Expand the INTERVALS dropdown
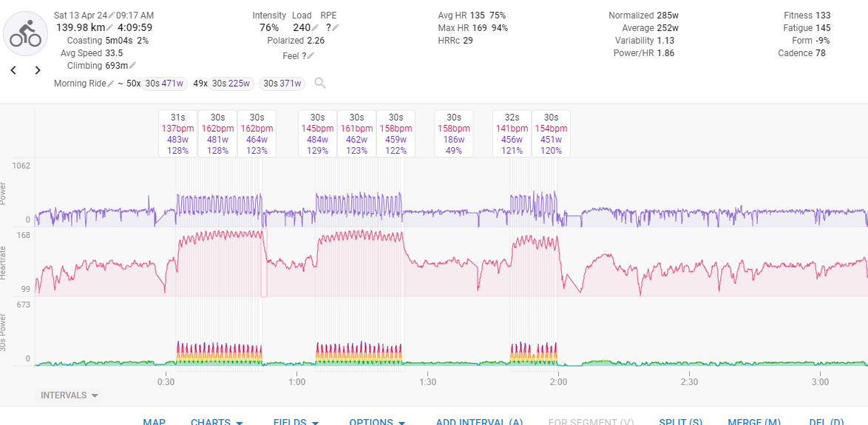The height and width of the screenshot is (425, 868). (69, 395)
